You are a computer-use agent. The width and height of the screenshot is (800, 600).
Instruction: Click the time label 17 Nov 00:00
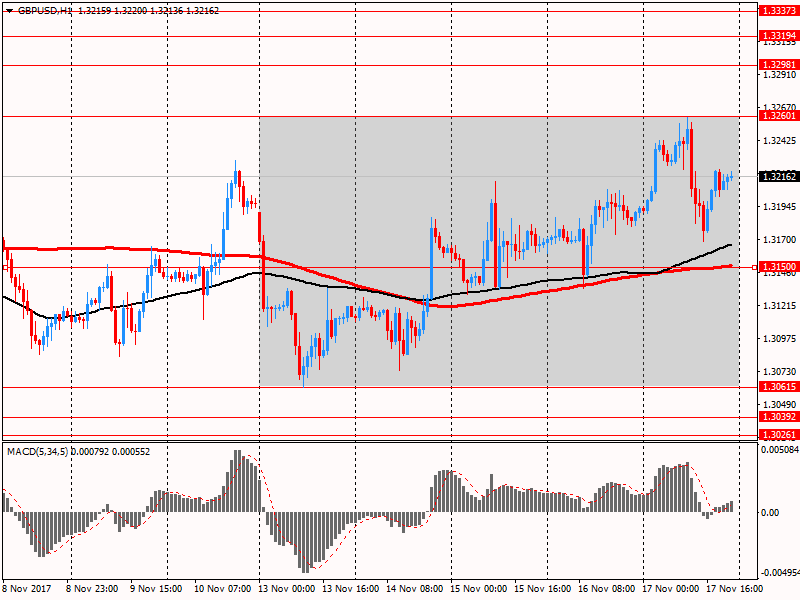[670, 588]
